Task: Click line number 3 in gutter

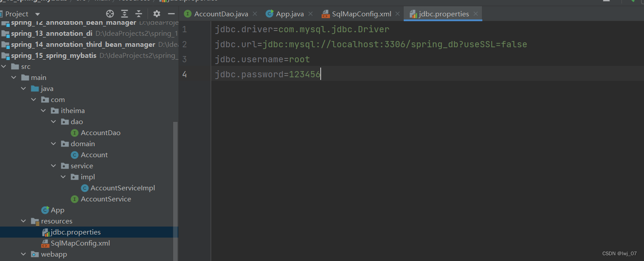Action: [x=184, y=59]
